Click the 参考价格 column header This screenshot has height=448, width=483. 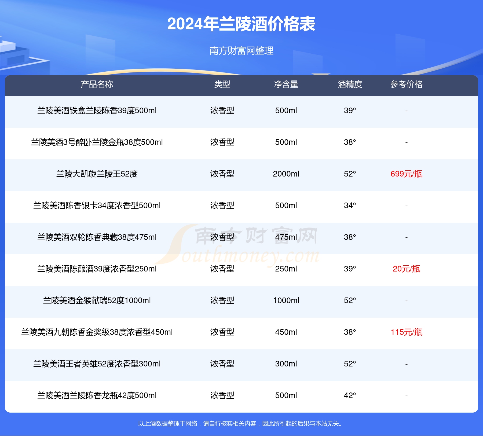tap(407, 84)
